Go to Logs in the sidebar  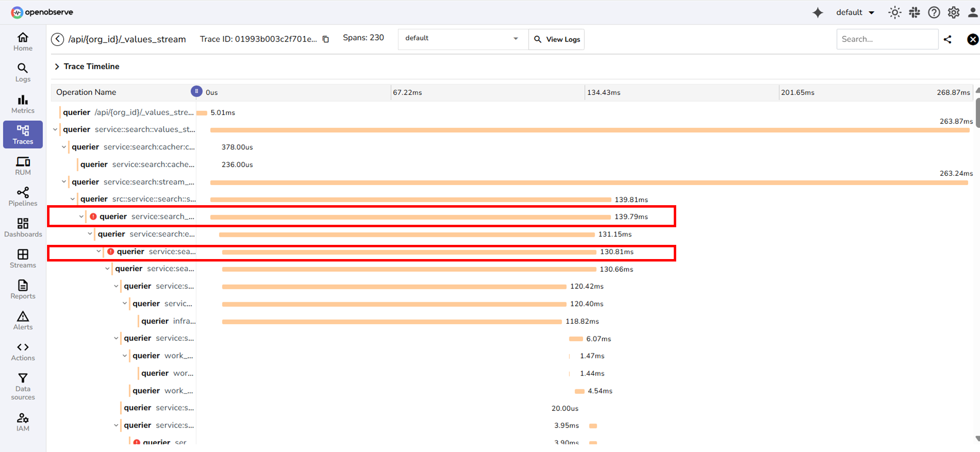tap(23, 72)
